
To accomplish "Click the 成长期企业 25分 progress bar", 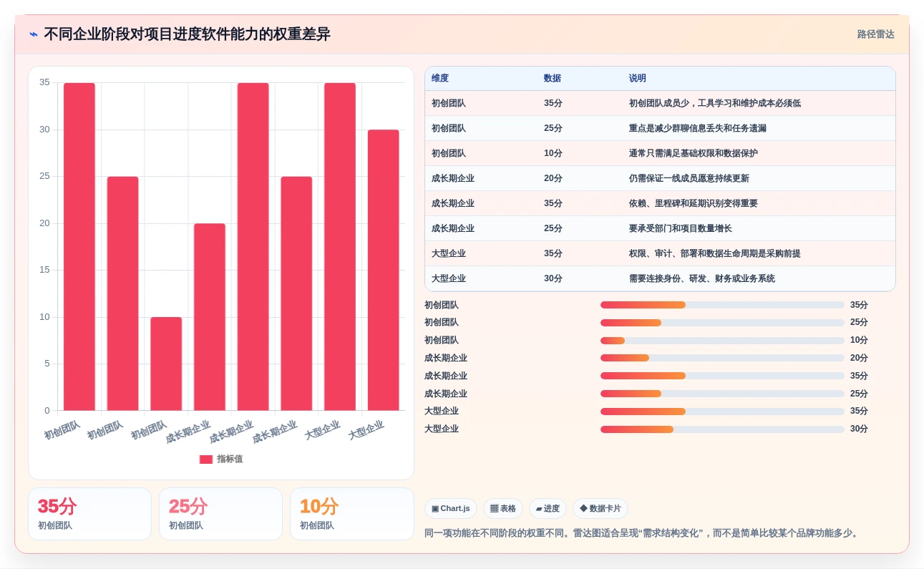I will tap(722, 394).
